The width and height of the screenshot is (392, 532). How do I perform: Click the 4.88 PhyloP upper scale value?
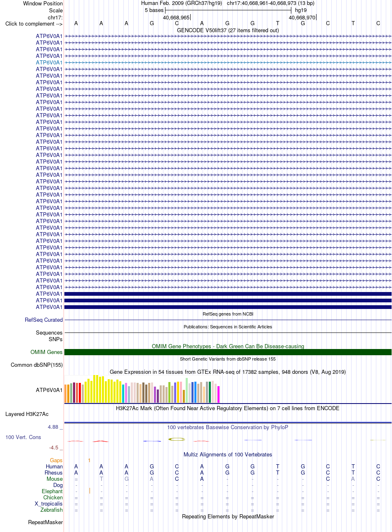click(54, 427)
